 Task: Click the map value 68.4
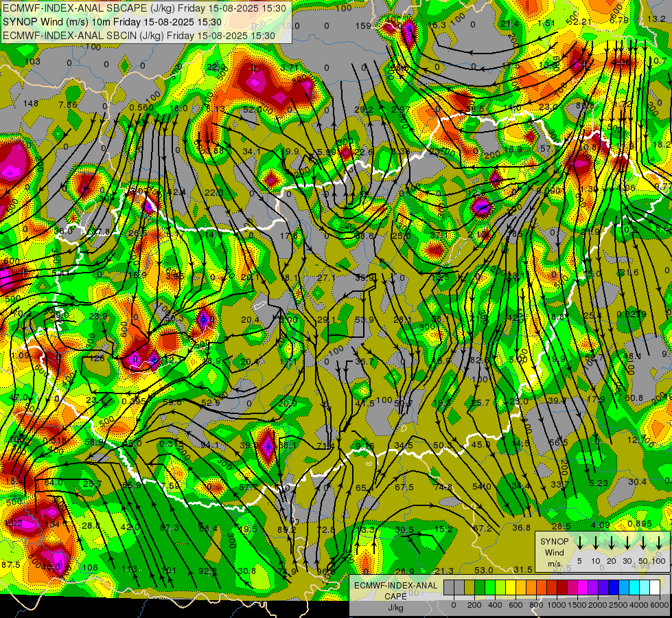tap(208, 528)
